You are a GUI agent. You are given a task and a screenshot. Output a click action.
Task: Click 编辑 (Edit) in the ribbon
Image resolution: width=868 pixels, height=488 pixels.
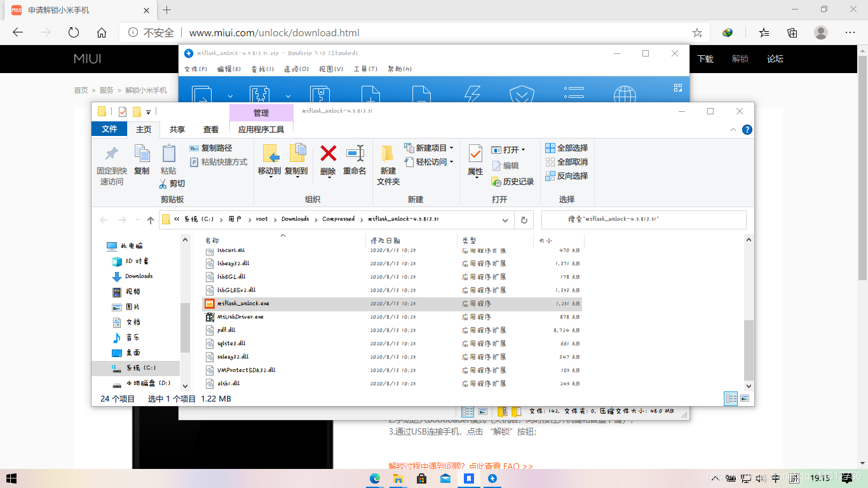505,166
